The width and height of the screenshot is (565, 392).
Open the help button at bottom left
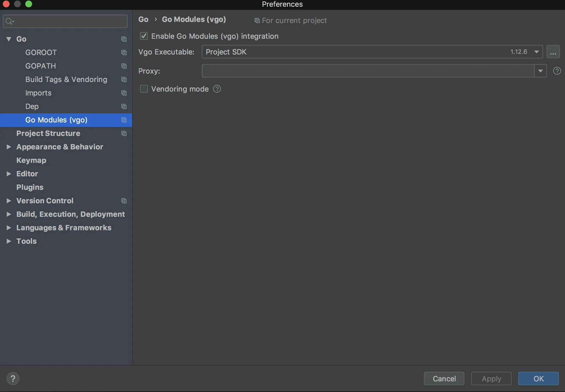pos(13,379)
